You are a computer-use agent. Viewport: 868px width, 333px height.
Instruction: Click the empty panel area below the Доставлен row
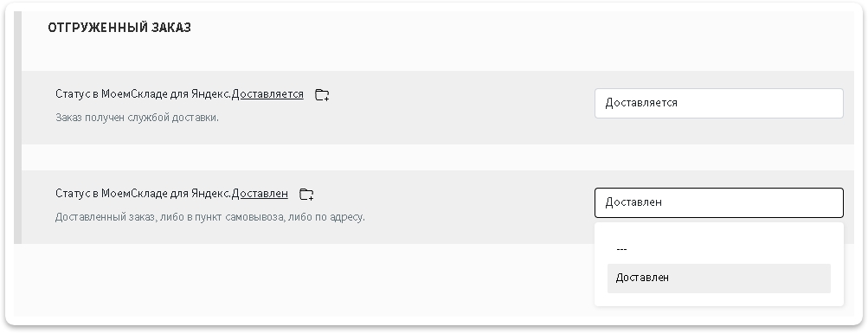point(304,279)
